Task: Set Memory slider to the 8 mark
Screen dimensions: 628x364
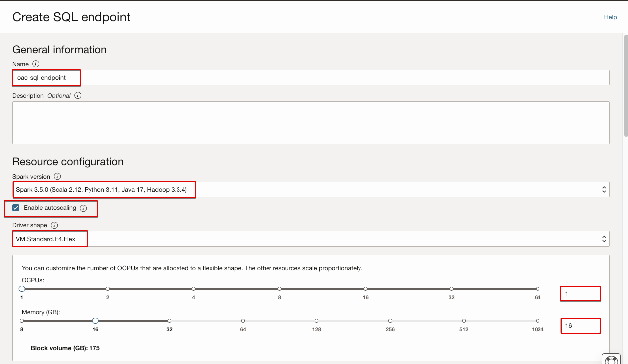Action: click(x=22, y=321)
